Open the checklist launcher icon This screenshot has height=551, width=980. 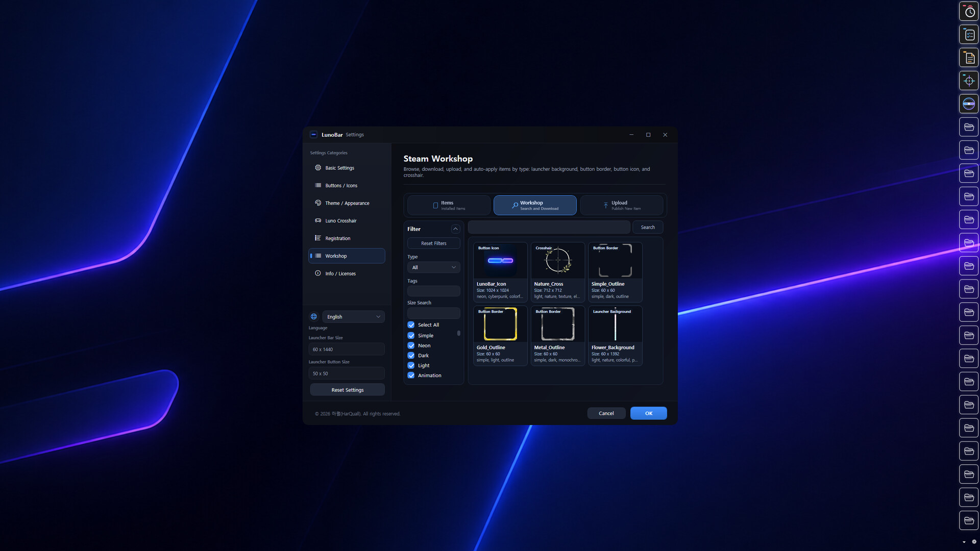969,35
